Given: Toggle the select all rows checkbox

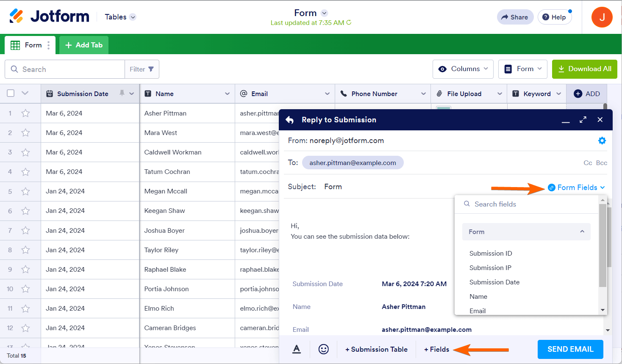Looking at the screenshot, I should point(11,93).
